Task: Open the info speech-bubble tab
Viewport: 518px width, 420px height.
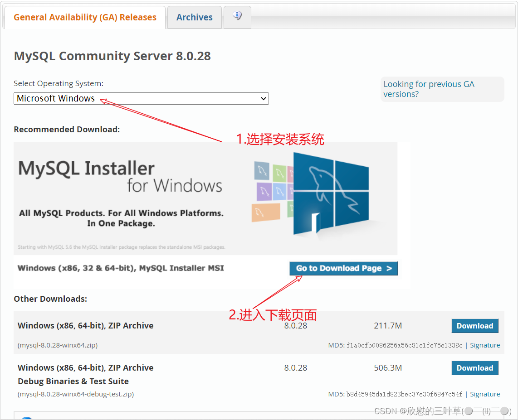Action: pyautogui.click(x=237, y=16)
